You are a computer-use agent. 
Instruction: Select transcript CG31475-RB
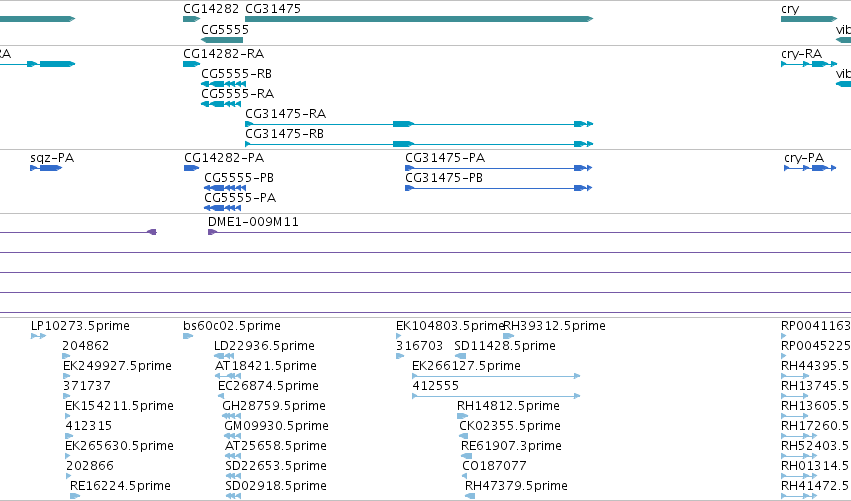pyautogui.click(x=419, y=144)
